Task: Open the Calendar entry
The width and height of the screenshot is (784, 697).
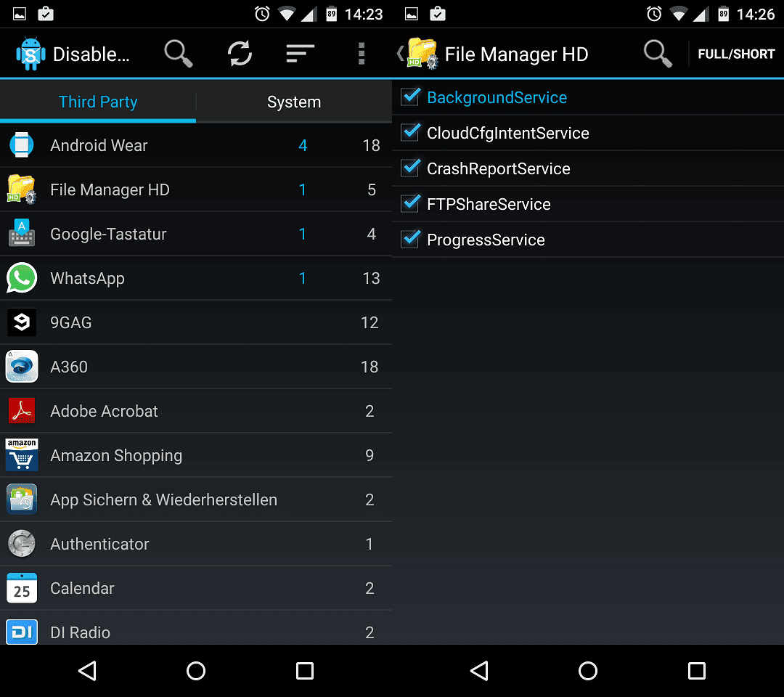Action: 196,588
